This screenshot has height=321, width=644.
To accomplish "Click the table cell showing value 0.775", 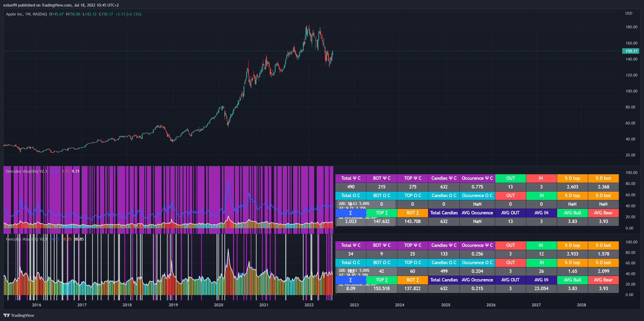I will tap(477, 187).
